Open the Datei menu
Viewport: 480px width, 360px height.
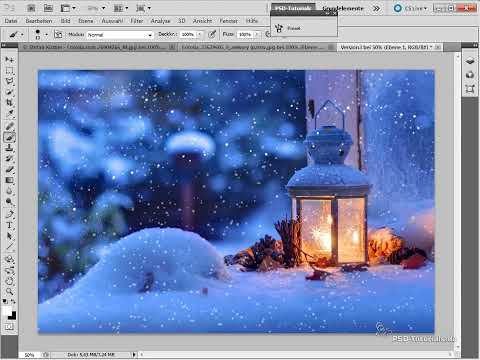[11, 21]
